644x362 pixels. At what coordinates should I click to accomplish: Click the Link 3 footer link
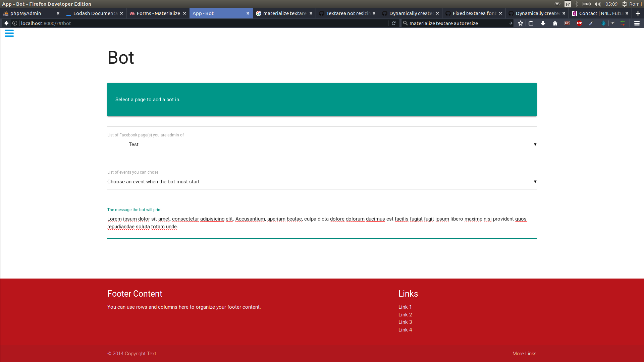405,322
